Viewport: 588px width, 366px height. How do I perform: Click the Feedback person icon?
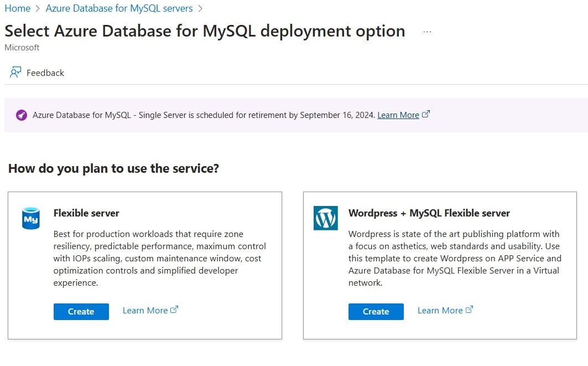pos(15,72)
